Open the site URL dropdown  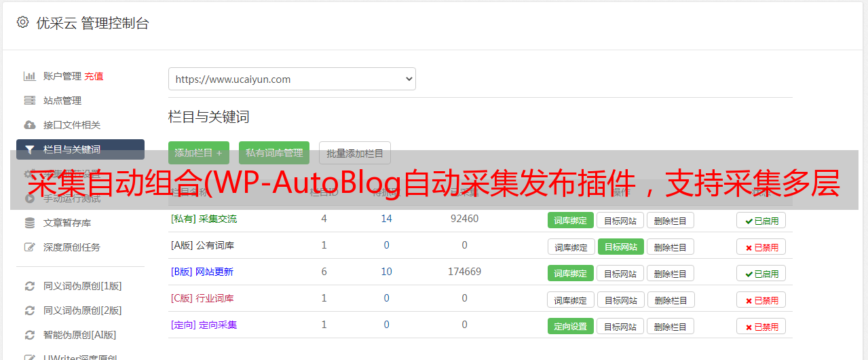[x=292, y=79]
